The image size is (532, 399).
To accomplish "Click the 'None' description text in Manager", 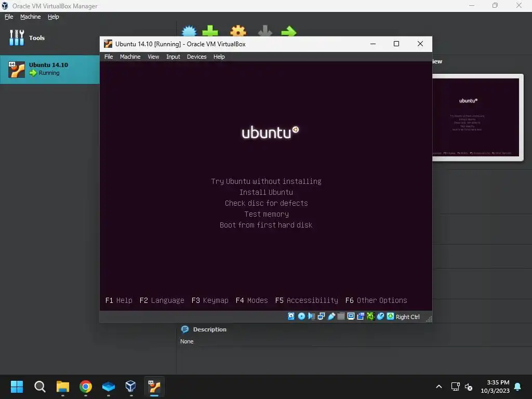I will coord(187,341).
